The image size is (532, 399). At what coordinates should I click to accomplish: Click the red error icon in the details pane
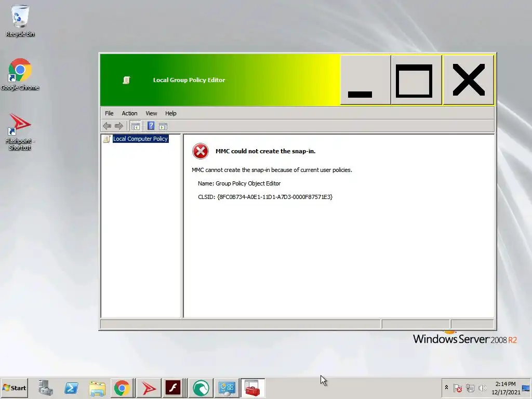coord(200,151)
